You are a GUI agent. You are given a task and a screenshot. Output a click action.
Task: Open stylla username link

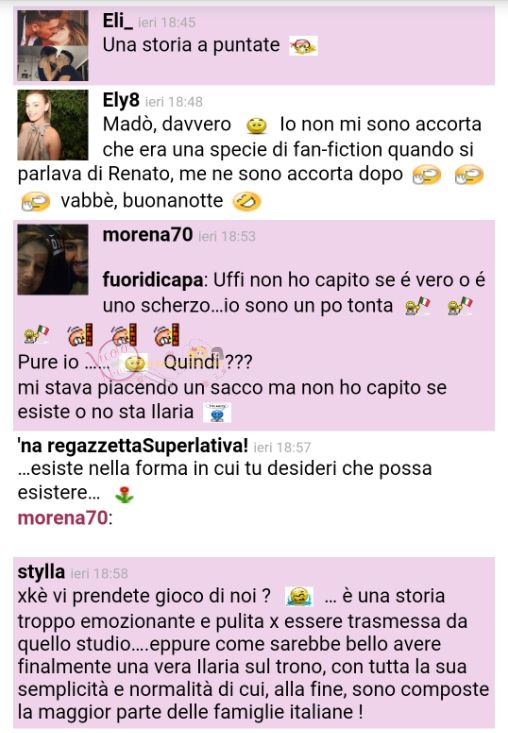(41, 572)
